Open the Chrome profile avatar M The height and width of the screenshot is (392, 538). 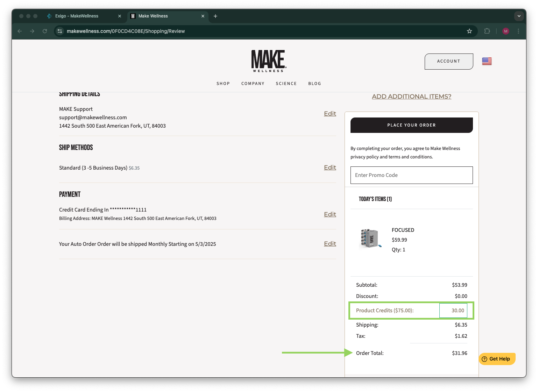click(506, 31)
